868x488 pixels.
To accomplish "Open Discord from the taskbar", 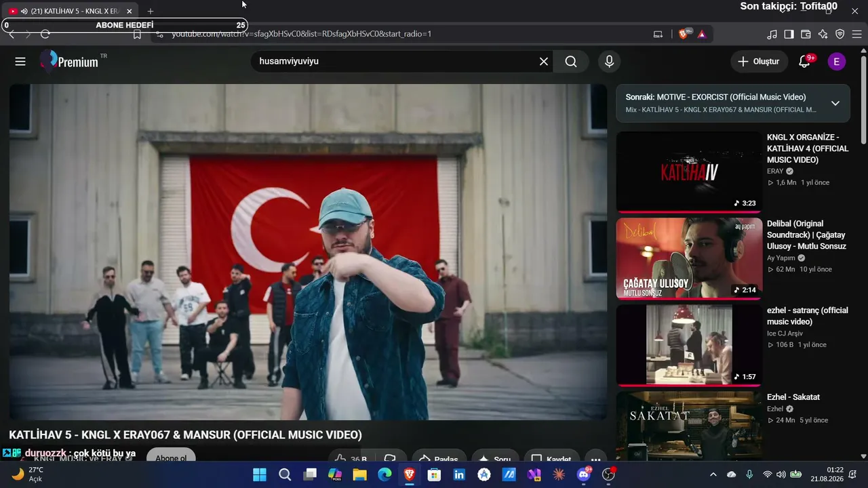I will [583, 474].
